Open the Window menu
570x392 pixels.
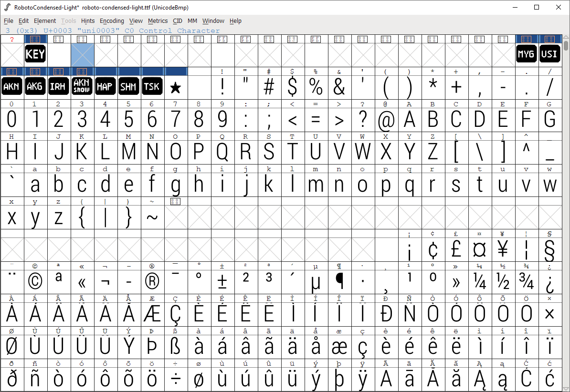[x=213, y=21]
